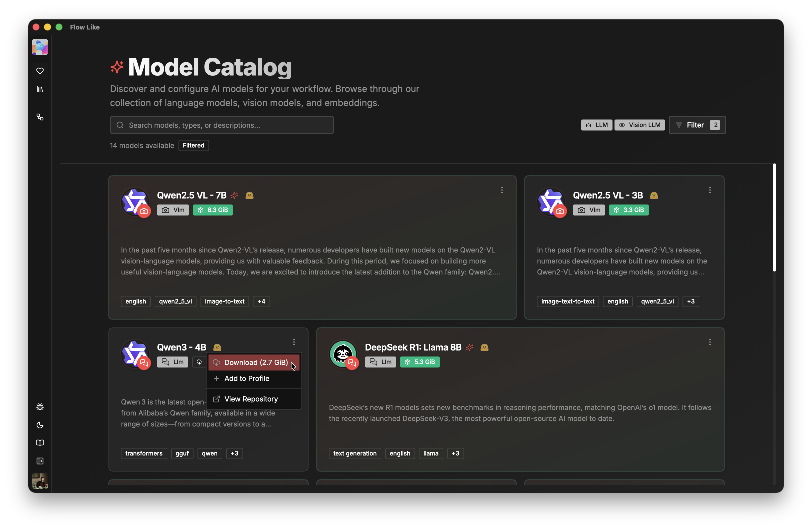Disable the LLM filter chip
The width and height of the screenshot is (812, 530).
click(x=596, y=125)
